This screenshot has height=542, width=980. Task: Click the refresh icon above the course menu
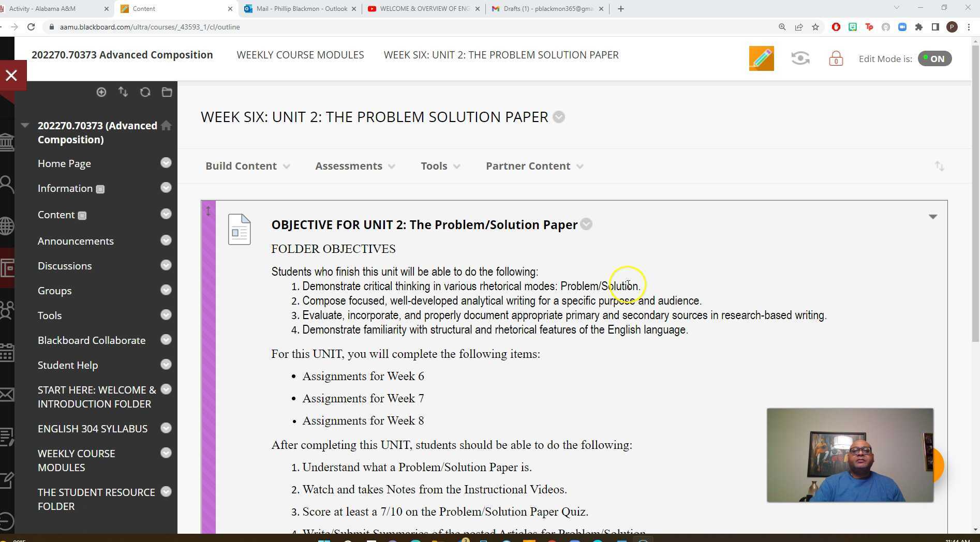click(145, 92)
